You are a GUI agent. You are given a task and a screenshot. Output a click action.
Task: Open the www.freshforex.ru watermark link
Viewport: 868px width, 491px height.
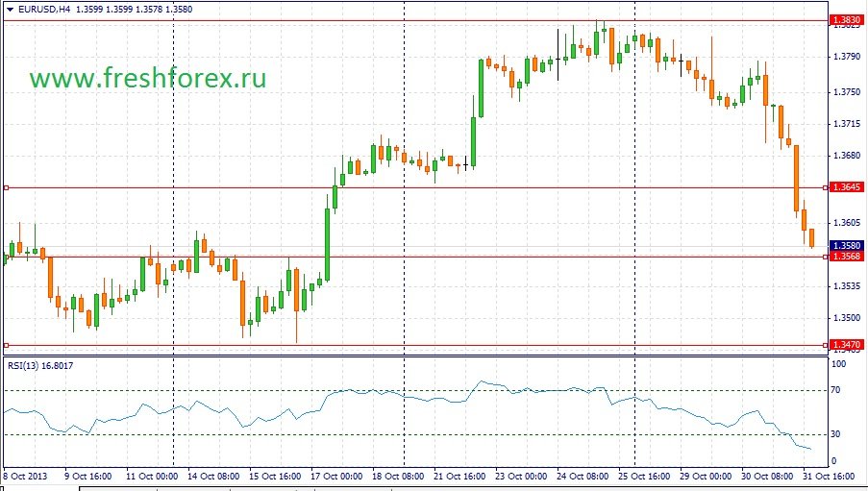[x=148, y=78]
